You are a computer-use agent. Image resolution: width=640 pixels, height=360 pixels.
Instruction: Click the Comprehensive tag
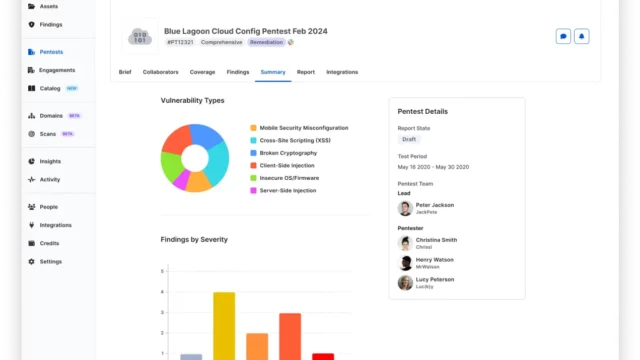tap(221, 42)
